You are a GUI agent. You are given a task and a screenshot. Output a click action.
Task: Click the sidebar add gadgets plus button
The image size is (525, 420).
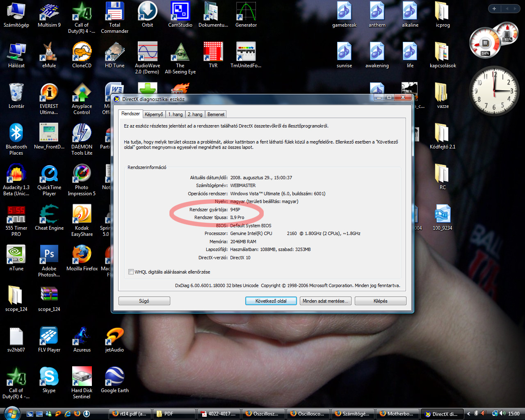(494, 9)
